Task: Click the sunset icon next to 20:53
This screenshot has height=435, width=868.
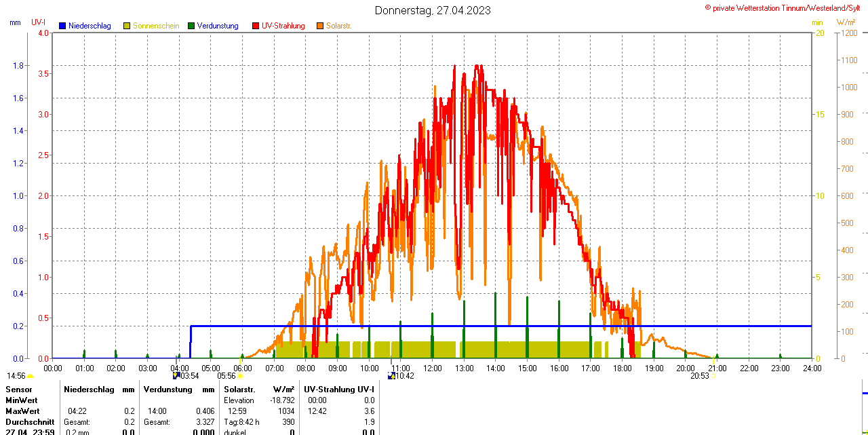Action: tap(713, 376)
